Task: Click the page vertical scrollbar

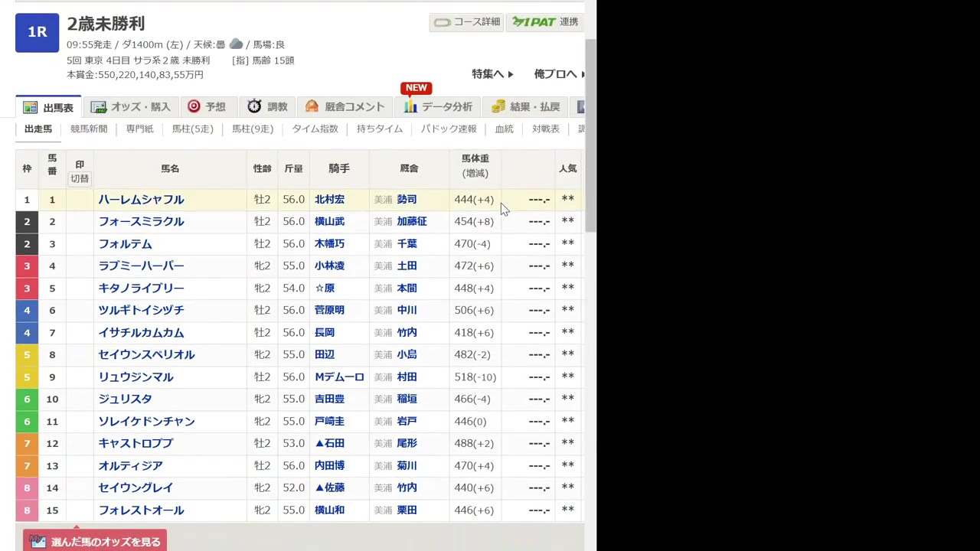Action: (590, 134)
